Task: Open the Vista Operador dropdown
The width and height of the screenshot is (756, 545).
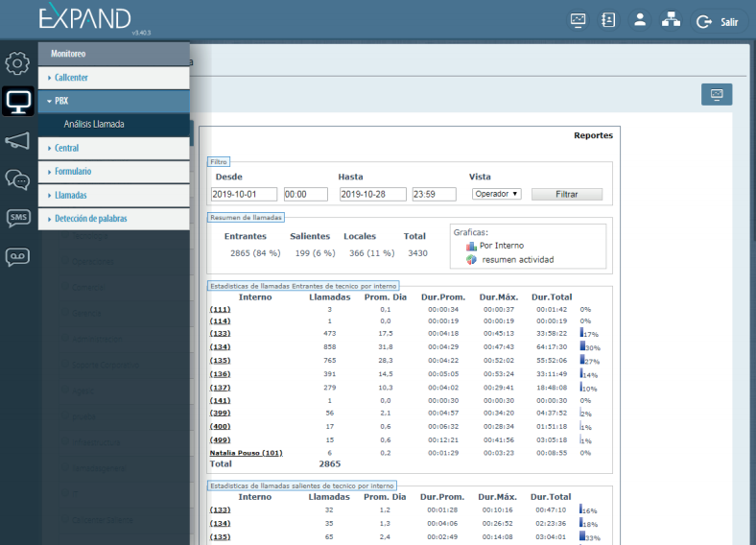Action: [x=496, y=194]
